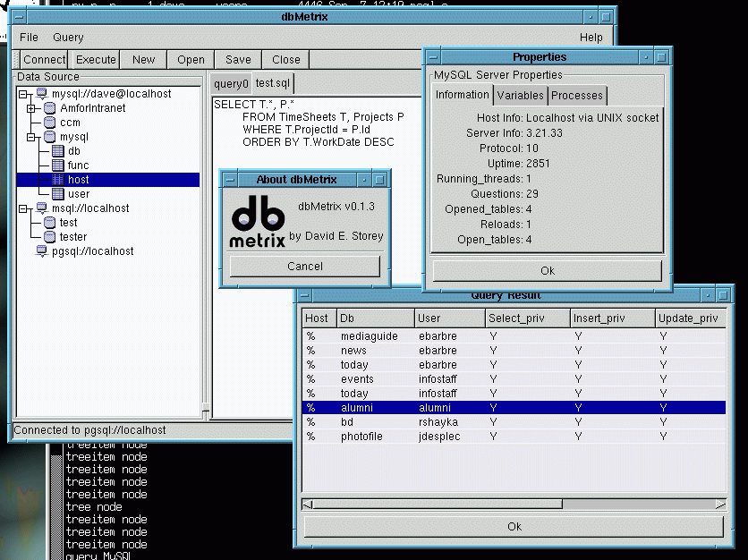748x560 pixels.
Task: Open the dbMetrix main window menu button
Action: [19, 17]
